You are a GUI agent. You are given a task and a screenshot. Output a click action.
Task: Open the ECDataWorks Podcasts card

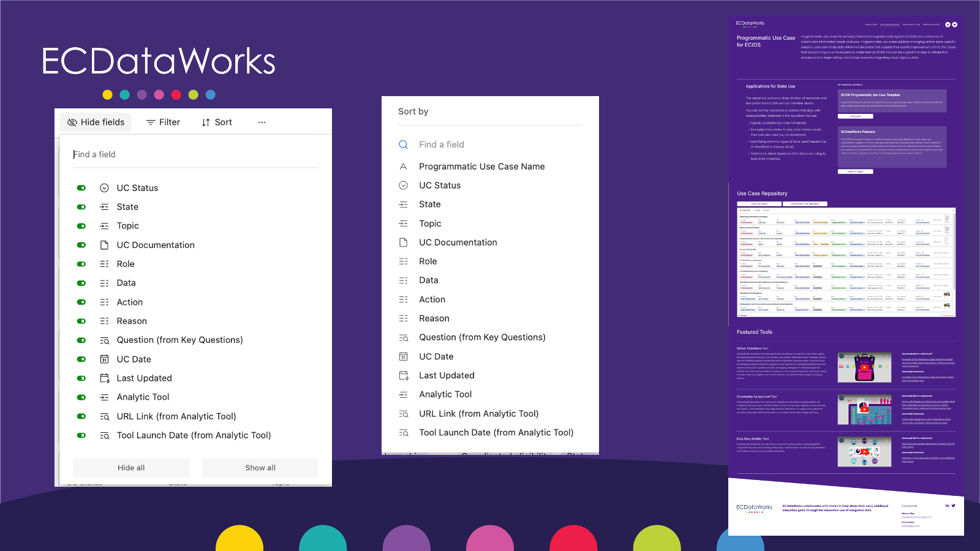892,147
